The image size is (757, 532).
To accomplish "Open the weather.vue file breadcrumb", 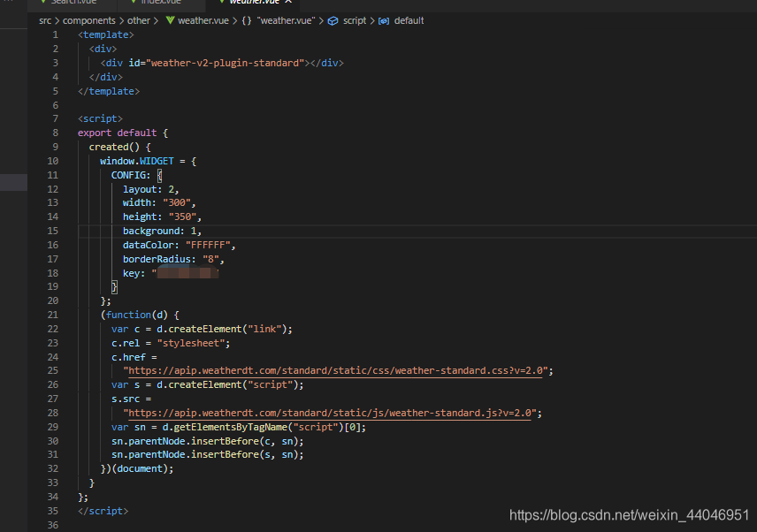I will click(x=203, y=20).
